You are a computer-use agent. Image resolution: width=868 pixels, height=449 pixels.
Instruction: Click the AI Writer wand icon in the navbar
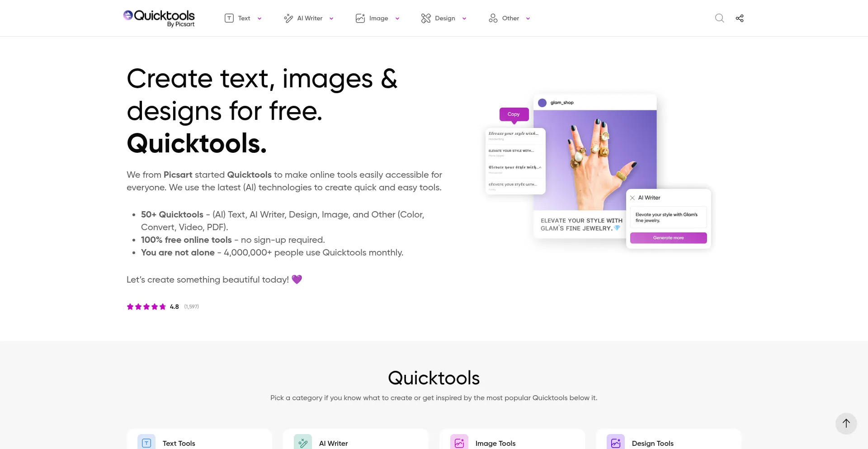point(288,18)
